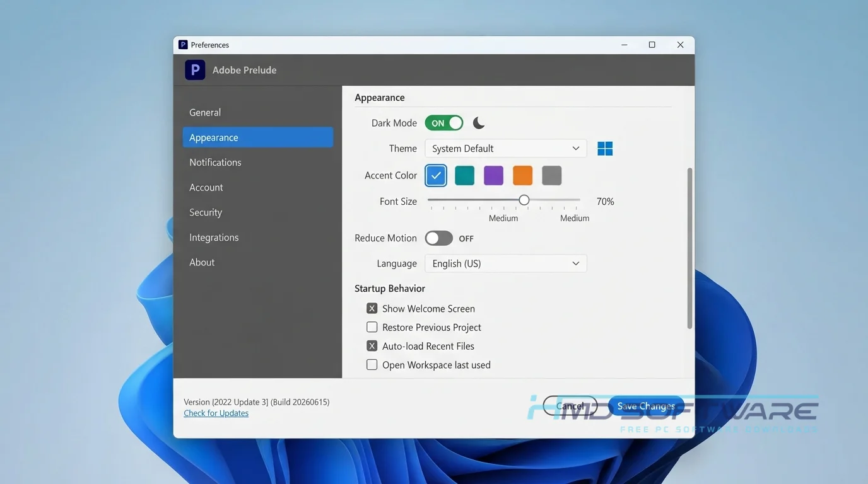Click the moon icon beside Dark Mode
868x484 pixels.
[x=479, y=123]
